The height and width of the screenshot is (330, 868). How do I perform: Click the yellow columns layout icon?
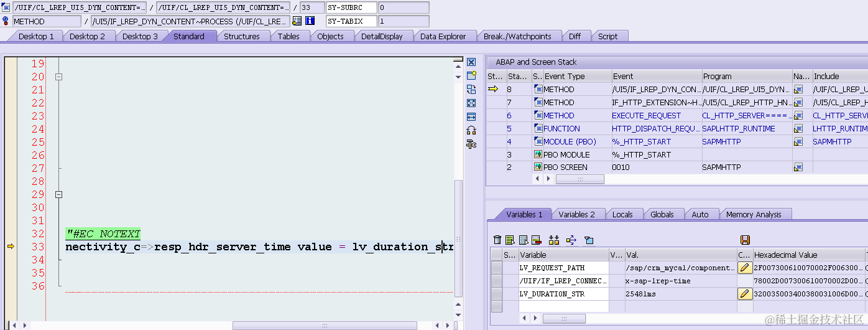point(554,240)
